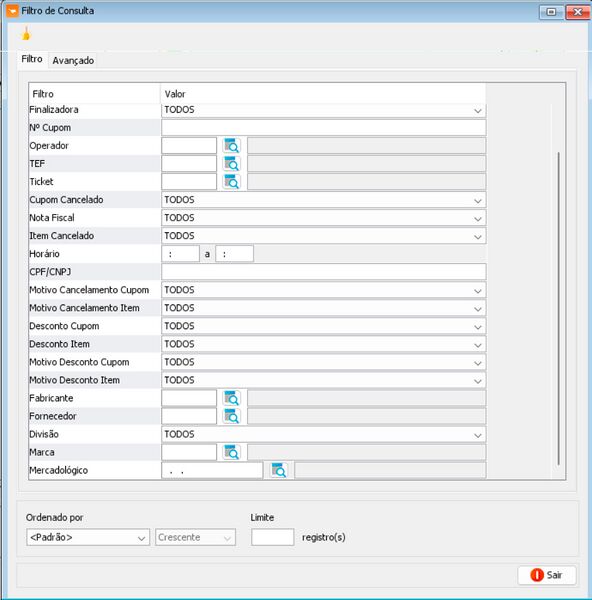Open the Marca search lookup icon
The height and width of the screenshot is (600, 592).
pos(232,452)
